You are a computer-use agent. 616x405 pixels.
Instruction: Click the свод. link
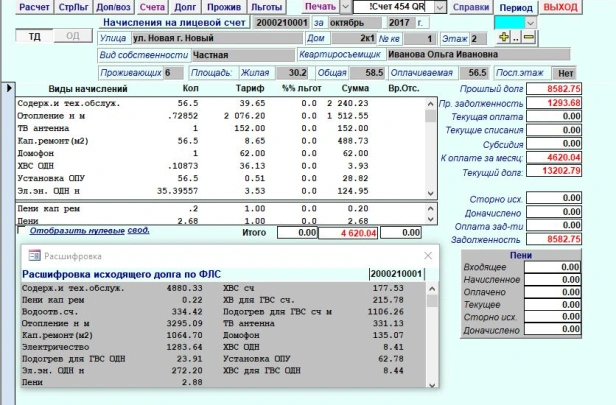(x=138, y=230)
